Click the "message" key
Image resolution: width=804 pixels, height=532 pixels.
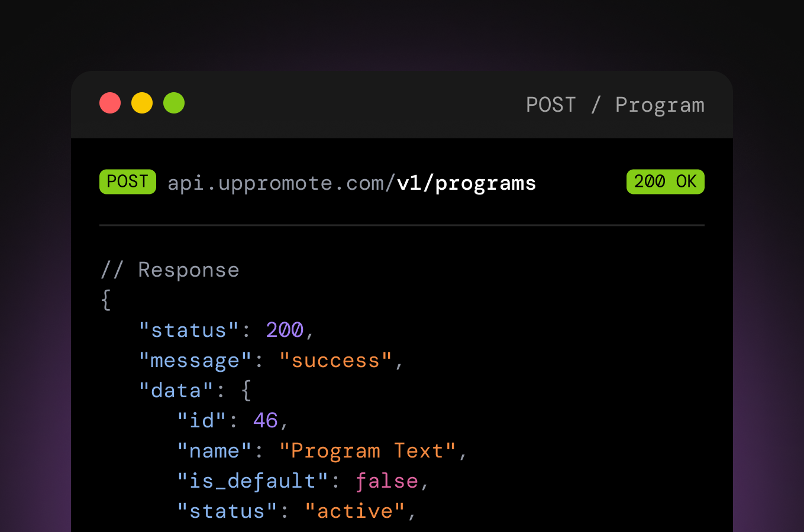[x=195, y=361]
